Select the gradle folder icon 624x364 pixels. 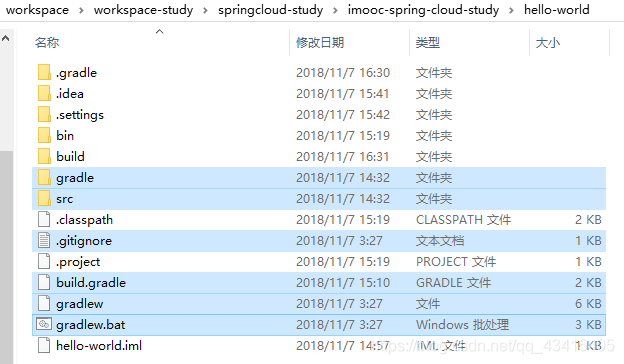pos(44,177)
